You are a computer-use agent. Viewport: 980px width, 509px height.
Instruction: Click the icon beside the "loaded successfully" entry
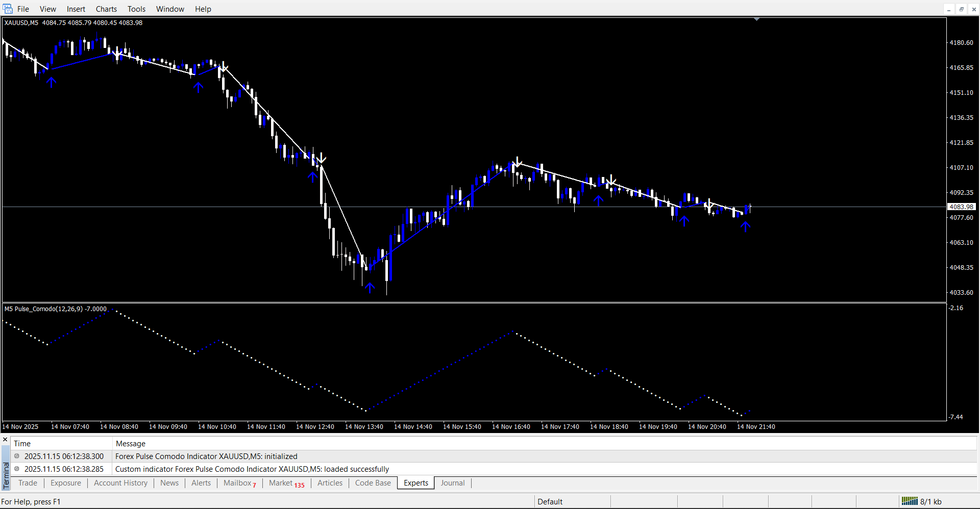17,469
